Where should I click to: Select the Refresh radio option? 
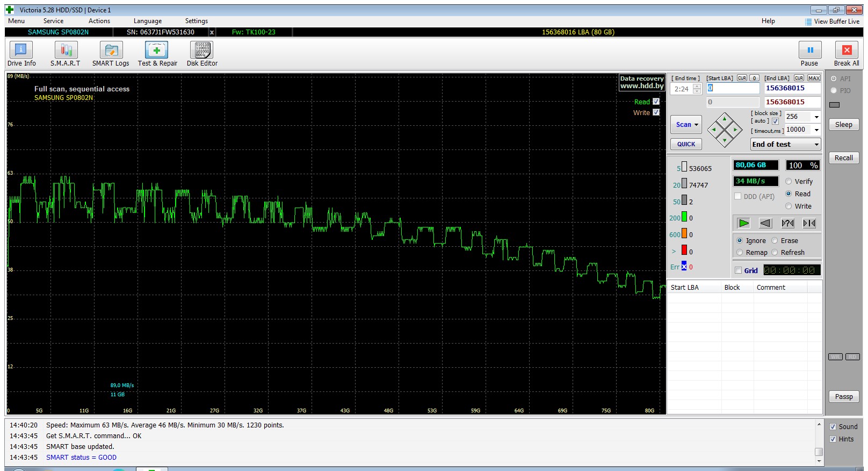point(775,253)
